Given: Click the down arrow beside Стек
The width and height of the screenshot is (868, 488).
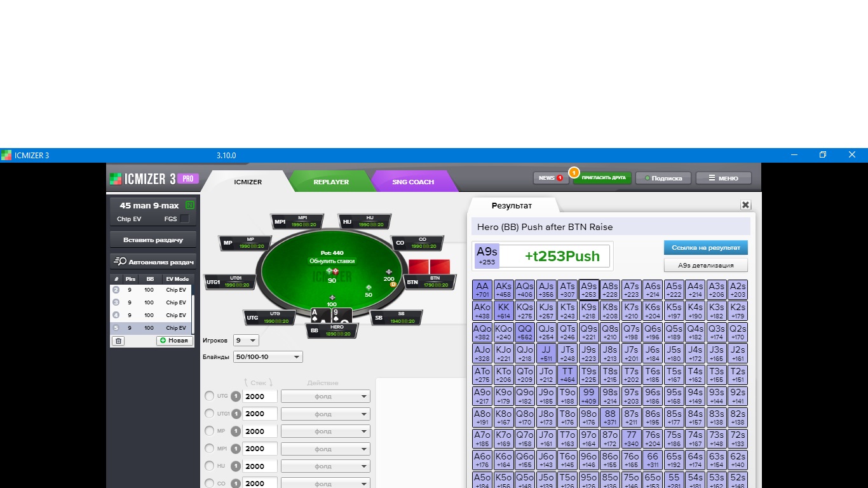Looking at the screenshot, I should coord(270,383).
